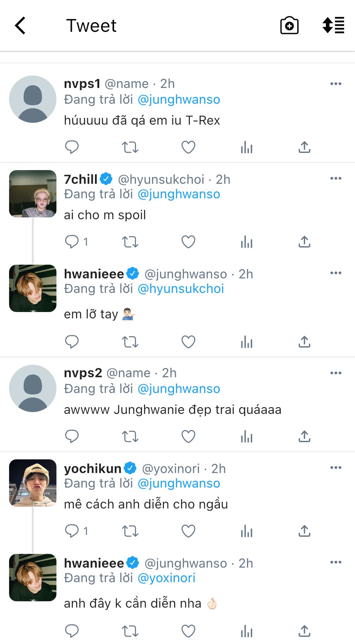Go back using the header arrow
The image size is (355, 644).
(20, 25)
